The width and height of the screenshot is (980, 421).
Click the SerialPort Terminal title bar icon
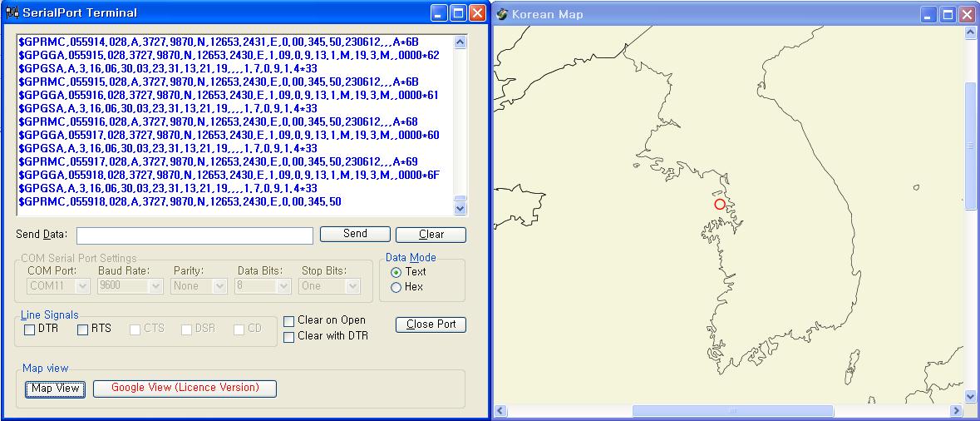pyautogui.click(x=12, y=12)
